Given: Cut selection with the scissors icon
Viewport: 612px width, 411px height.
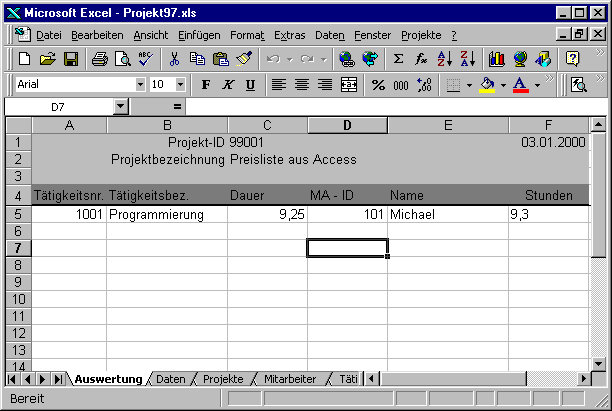Looking at the screenshot, I should click(174, 59).
